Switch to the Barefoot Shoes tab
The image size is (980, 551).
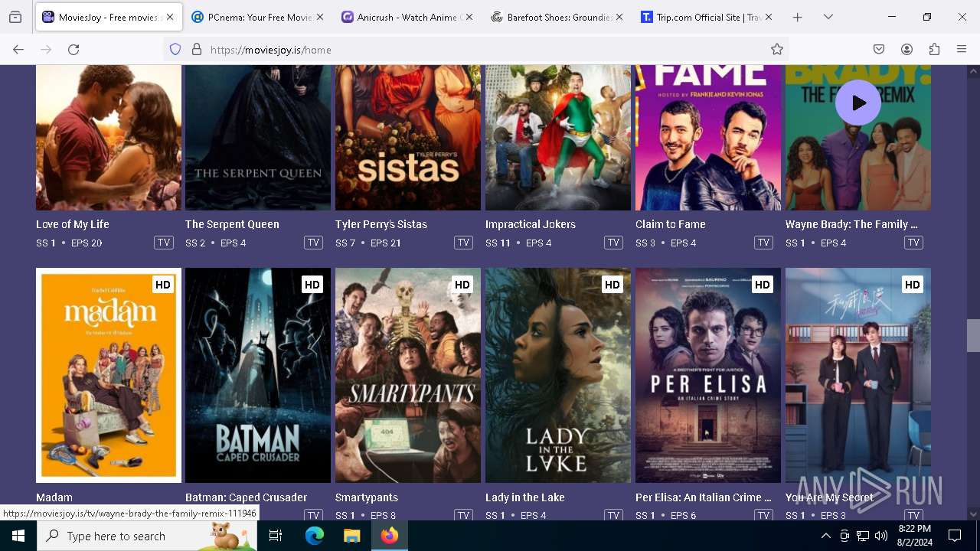557,17
